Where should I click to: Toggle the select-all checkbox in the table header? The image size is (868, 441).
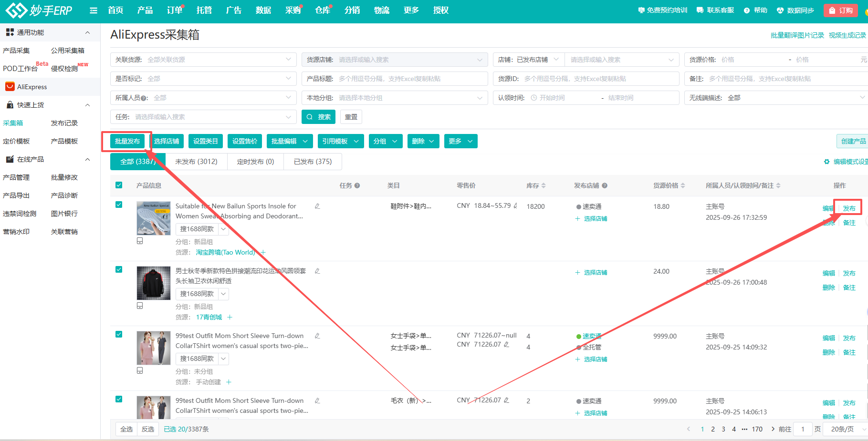click(x=119, y=185)
